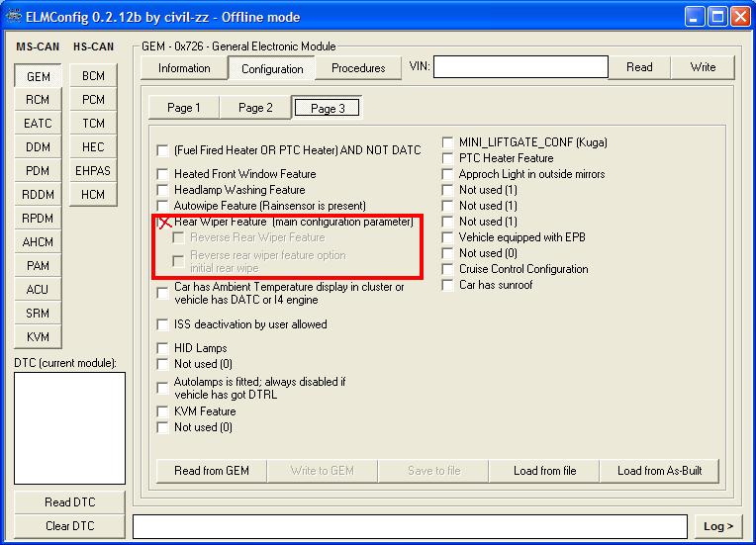Switch to Page 1 tab
This screenshot has width=756, height=545.
[x=183, y=108]
